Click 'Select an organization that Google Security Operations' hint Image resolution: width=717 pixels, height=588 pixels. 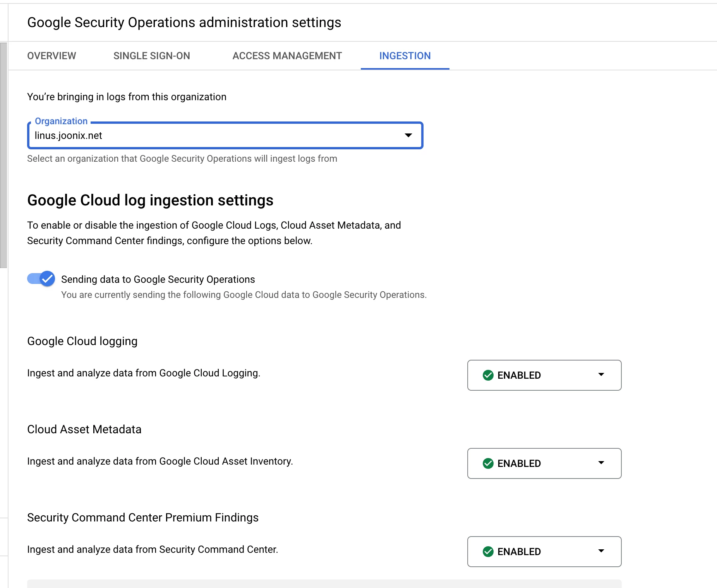click(x=182, y=159)
